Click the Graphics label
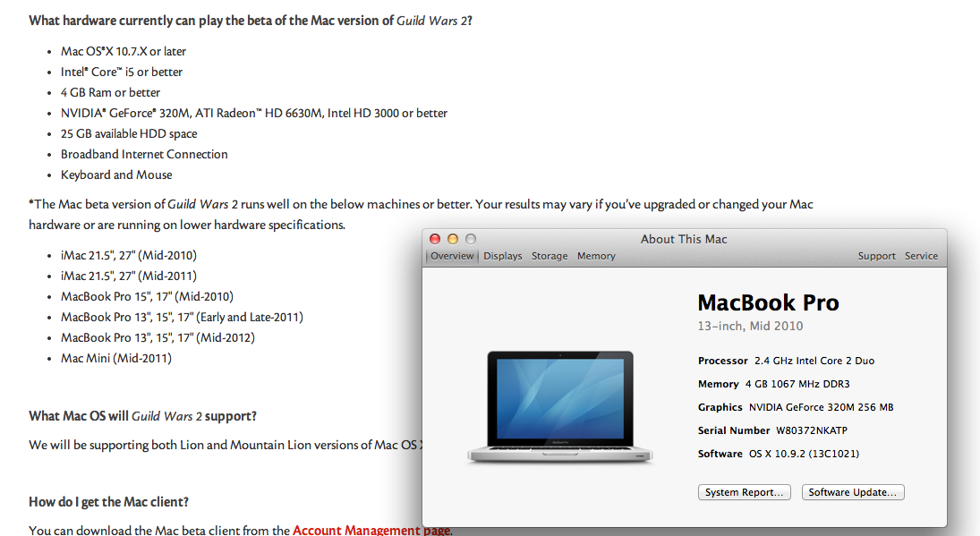The image size is (980, 536). [x=720, y=407]
